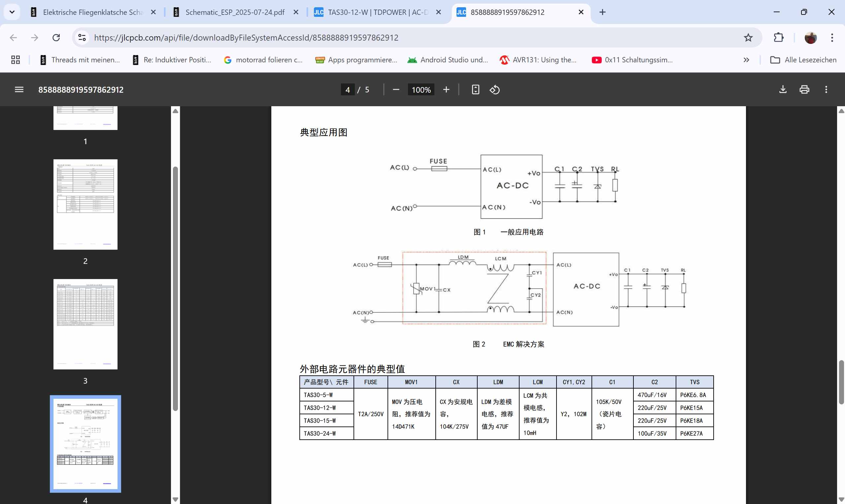This screenshot has width=845, height=504.
Task: Select page 3 thumbnail
Action: (85, 324)
